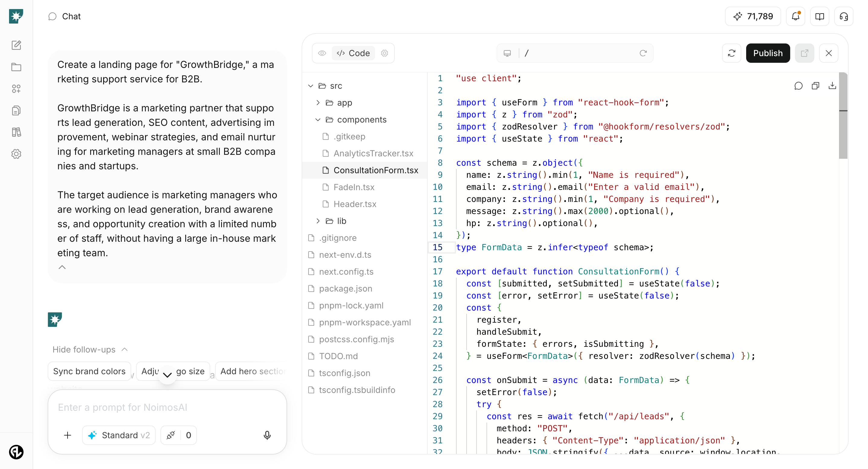
Task: Collapse the components folder
Action: tap(318, 120)
